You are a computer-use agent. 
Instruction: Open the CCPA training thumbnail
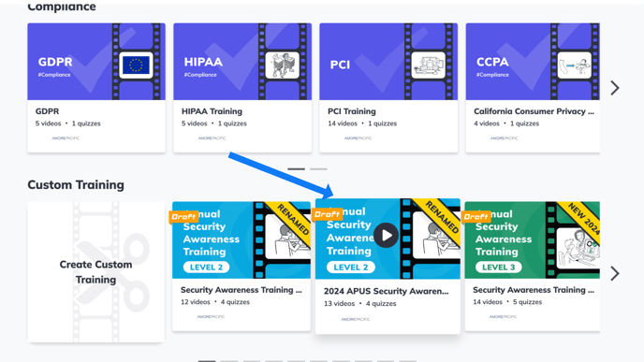click(x=533, y=62)
